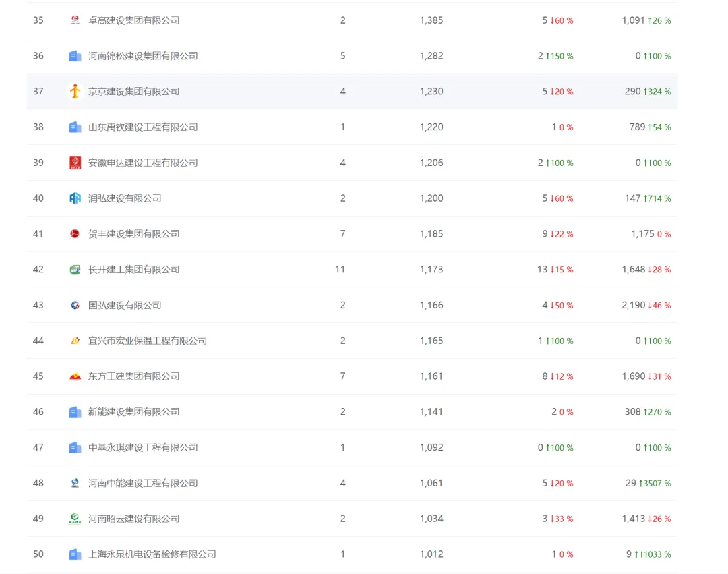Visit the 京京建设集团有限公司 company page
This screenshot has width=728, height=574.
coord(133,92)
